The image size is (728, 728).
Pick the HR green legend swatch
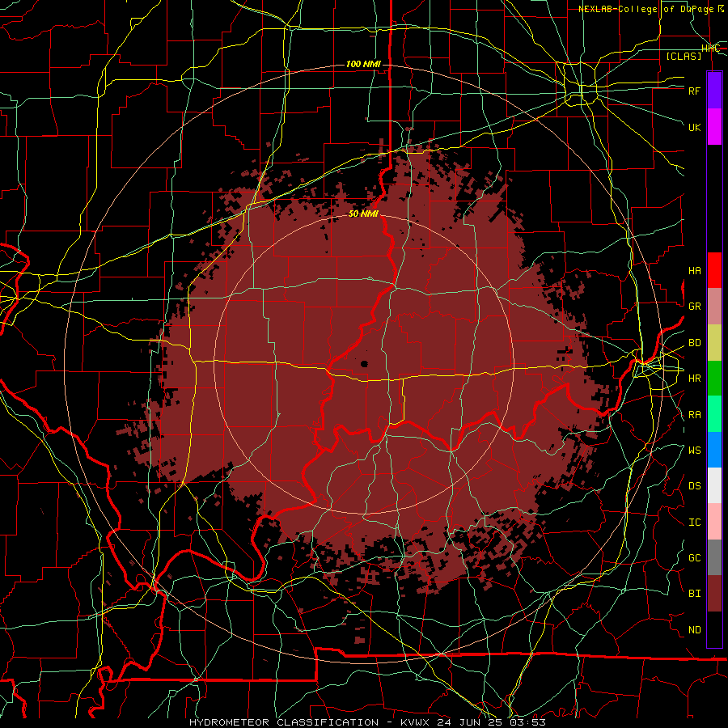pyautogui.click(x=714, y=378)
